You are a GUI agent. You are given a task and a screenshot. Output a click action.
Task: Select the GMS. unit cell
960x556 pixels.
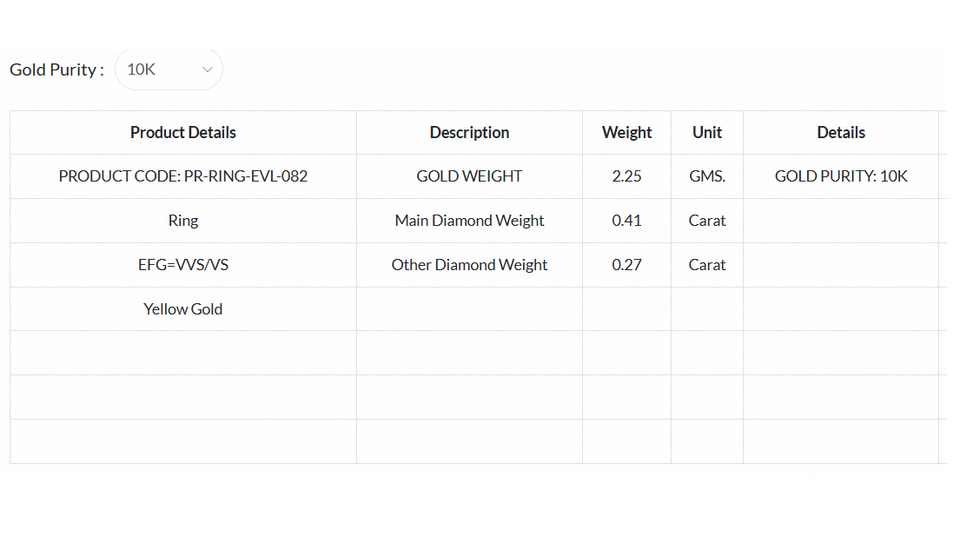tap(707, 176)
